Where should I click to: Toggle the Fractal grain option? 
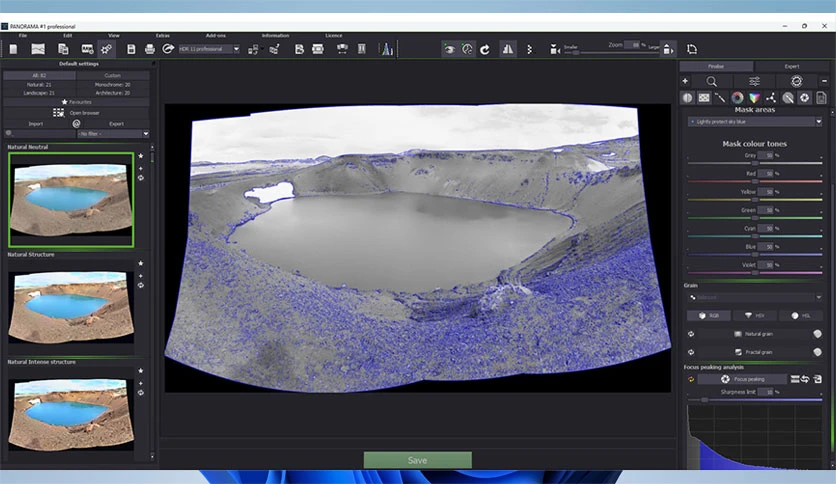[754, 352]
